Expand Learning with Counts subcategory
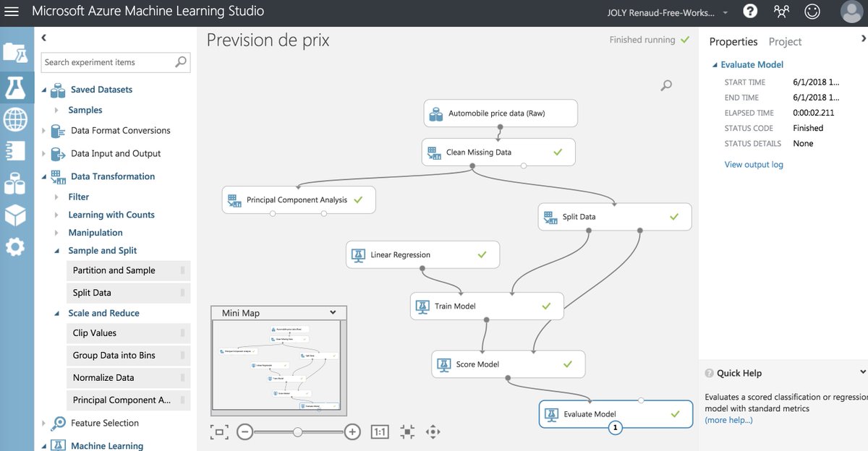This screenshot has width=868, height=451. (x=57, y=215)
